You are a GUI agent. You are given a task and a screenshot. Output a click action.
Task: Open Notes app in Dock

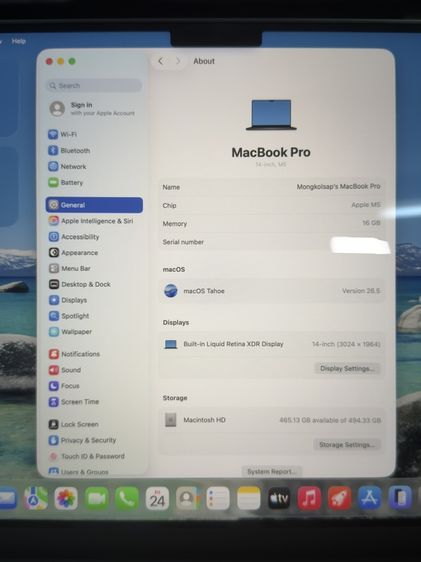[x=249, y=498]
